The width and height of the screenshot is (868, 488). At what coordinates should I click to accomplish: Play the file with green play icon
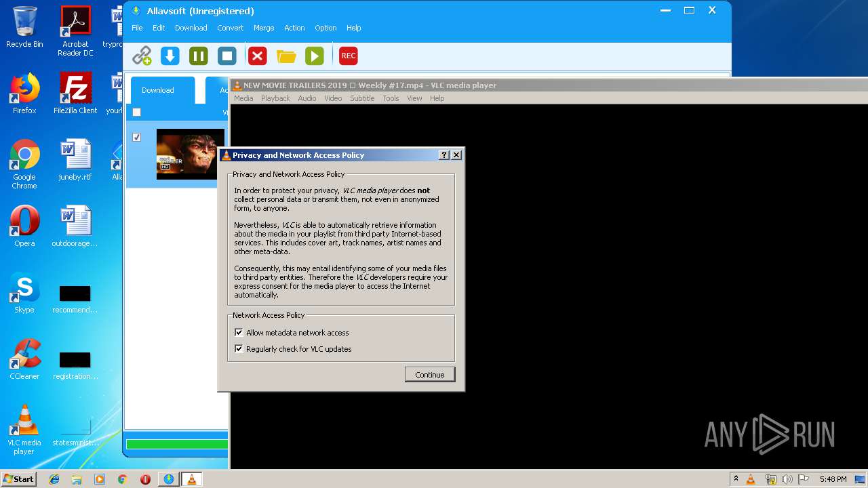(315, 56)
